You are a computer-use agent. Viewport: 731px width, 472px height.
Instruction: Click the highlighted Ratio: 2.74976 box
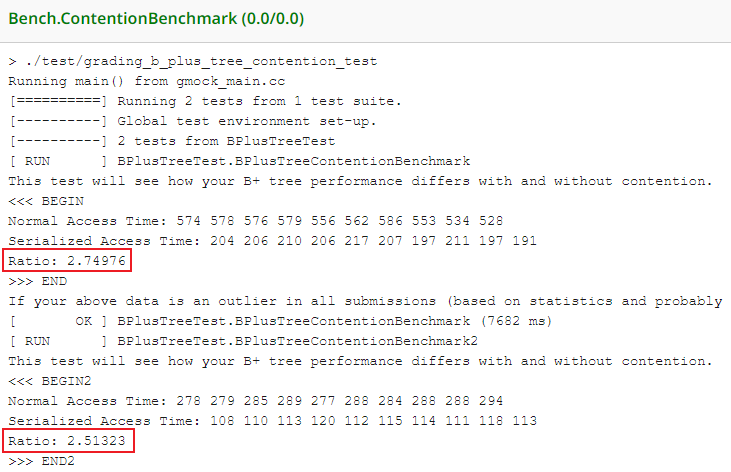click(68, 261)
